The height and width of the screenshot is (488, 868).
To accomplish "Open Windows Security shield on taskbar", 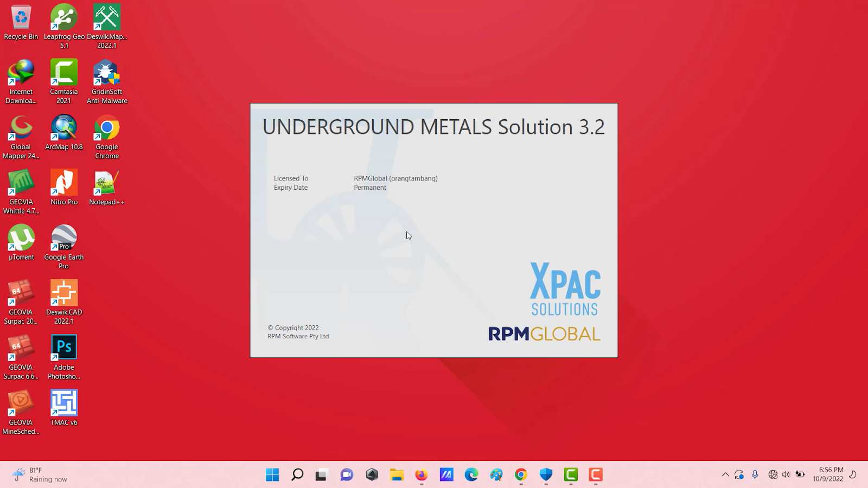I will (x=546, y=475).
